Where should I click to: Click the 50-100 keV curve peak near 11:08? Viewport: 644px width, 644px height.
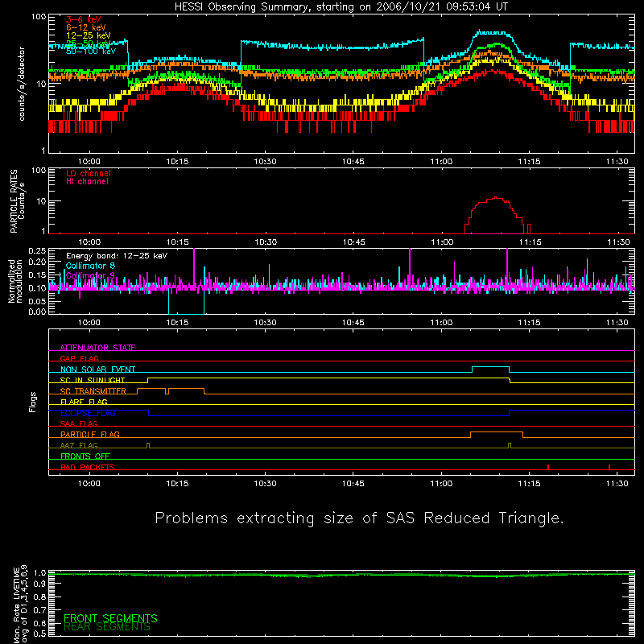(491, 32)
